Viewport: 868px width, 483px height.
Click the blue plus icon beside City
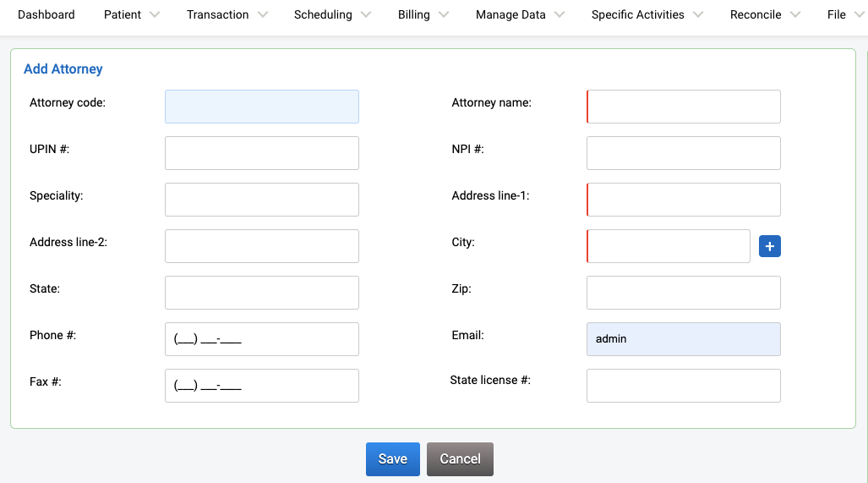coord(769,246)
